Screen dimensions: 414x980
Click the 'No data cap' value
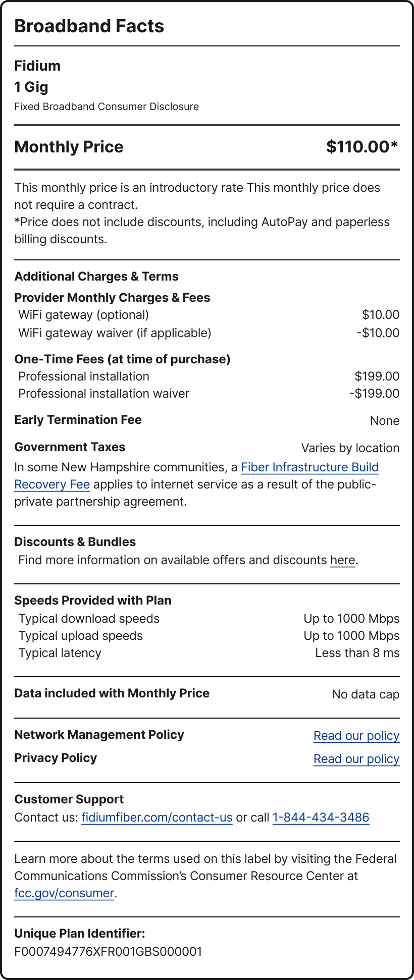click(x=366, y=694)
